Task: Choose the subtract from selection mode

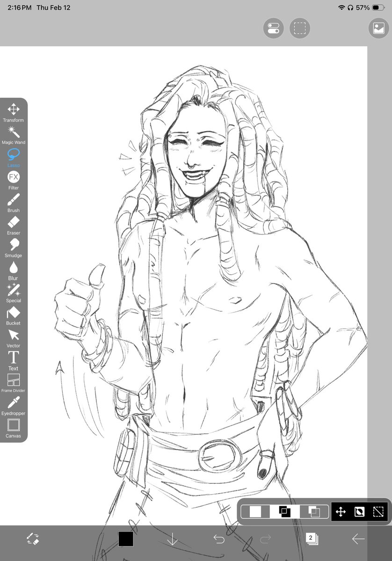Action: [314, 511]
